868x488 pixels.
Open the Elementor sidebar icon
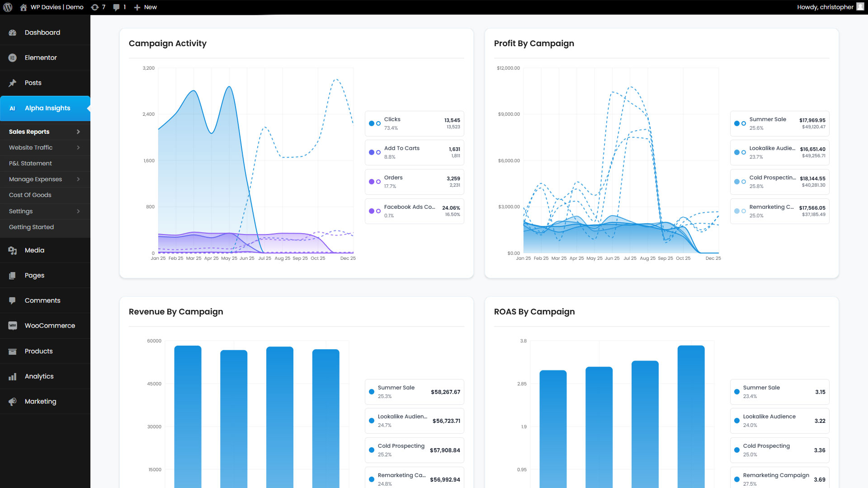click(x=13, y=58)
